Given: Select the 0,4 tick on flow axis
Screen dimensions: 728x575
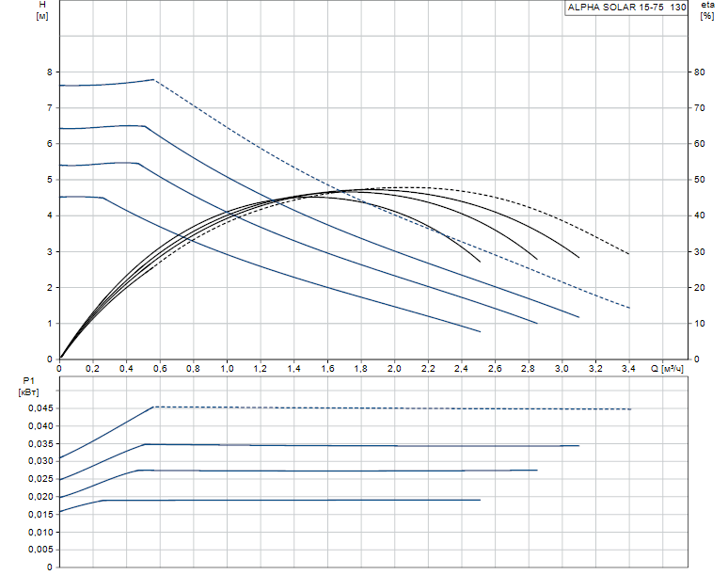Looking at the screenshot, I should click(x=126, y=369).
